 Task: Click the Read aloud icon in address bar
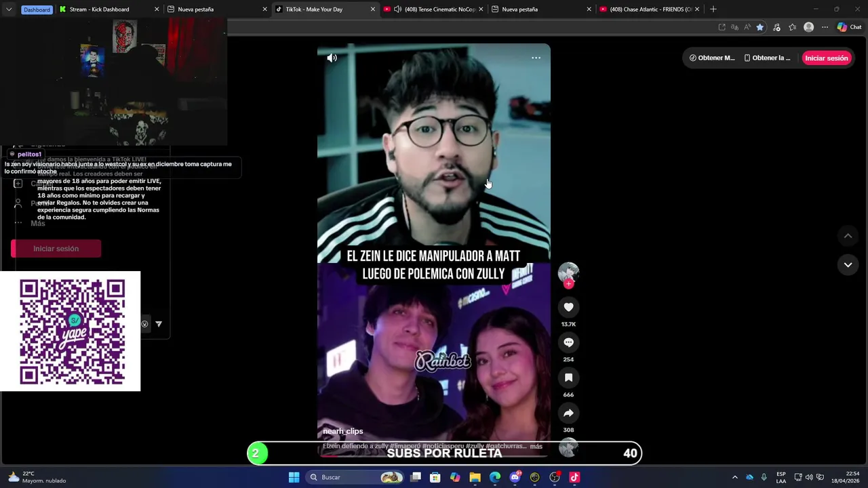pyautogui.click(x=747, y=27)
